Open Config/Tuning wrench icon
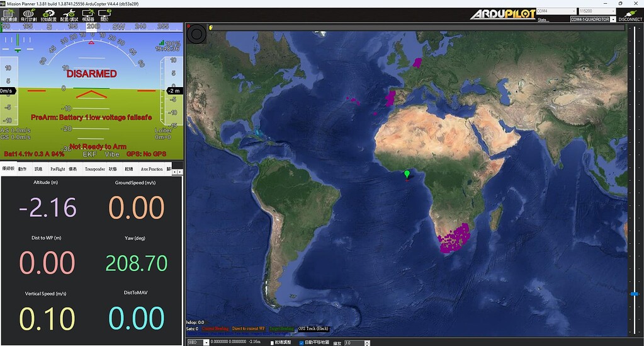644x346 pixels. coord(68,14)
